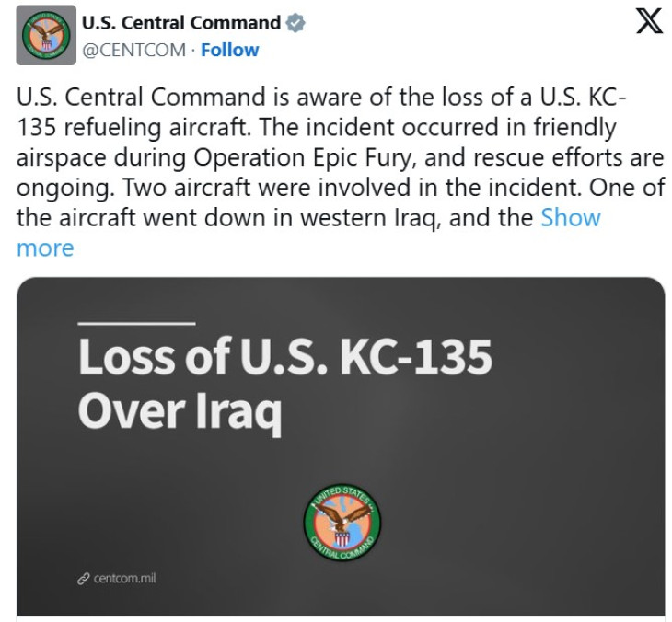Open the centcom.mil domain link
Screen dimensions: 672x622
tap(125, 579)
